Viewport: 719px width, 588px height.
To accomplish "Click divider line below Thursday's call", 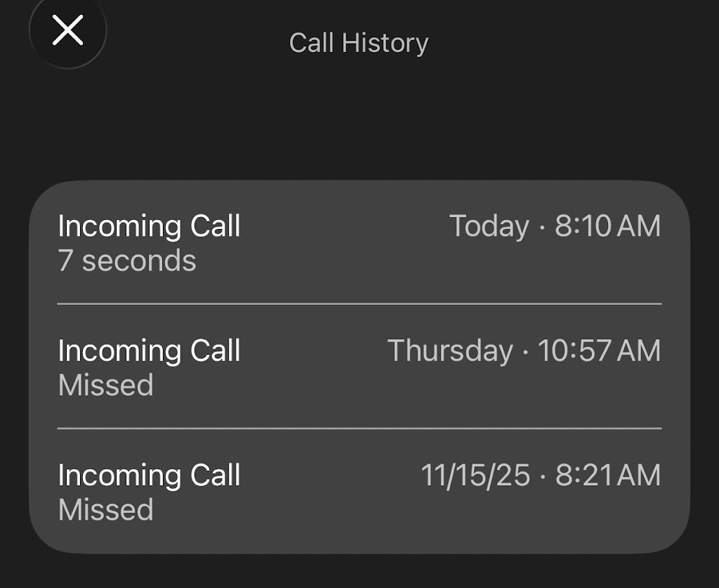I will point(359,428).
